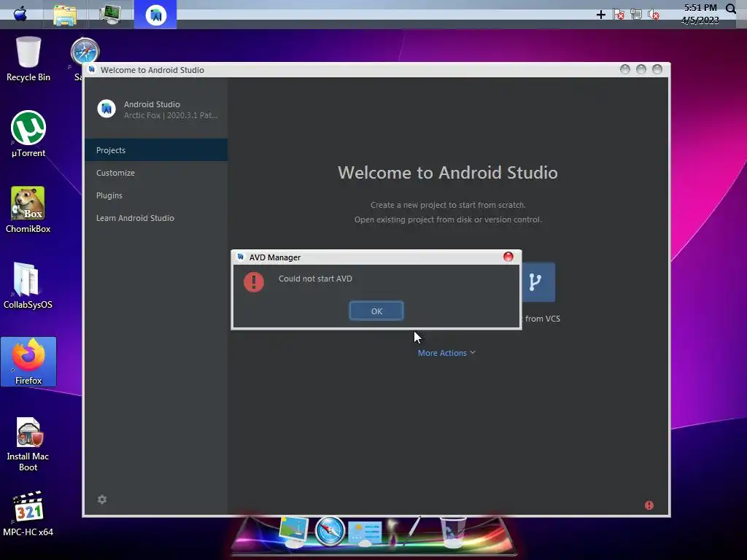Image resolution: width=747 pixels, height=560 pixels.
Task: Open the Recycle Bin desktop icon
Action: point(28,58)
